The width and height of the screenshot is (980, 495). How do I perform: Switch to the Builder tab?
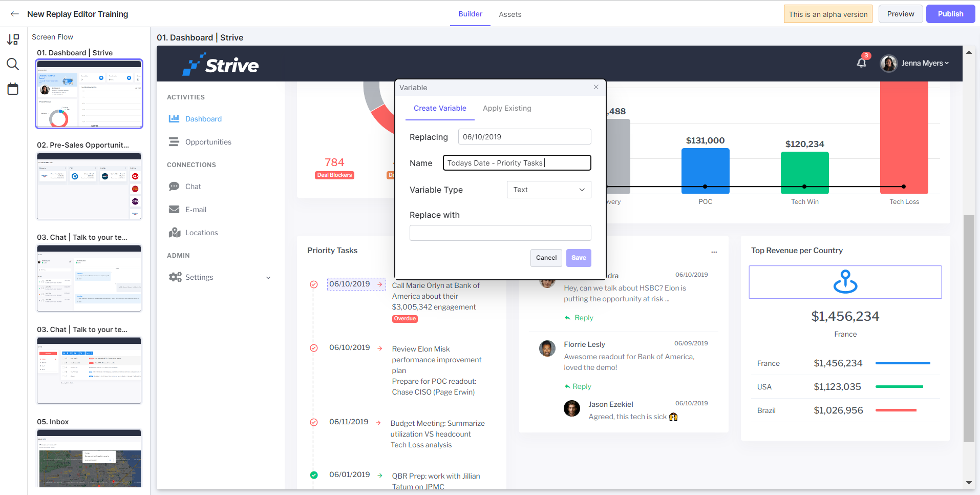pos(470,14)
